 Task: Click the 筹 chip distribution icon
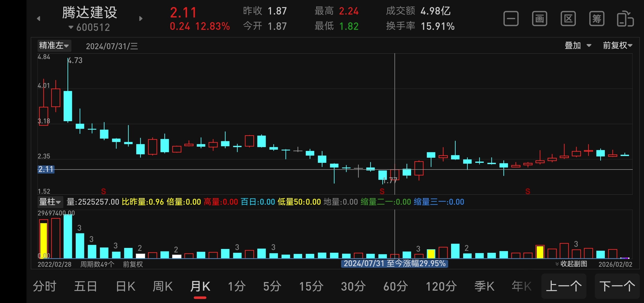pyautogui.click(x=597, y=19)
